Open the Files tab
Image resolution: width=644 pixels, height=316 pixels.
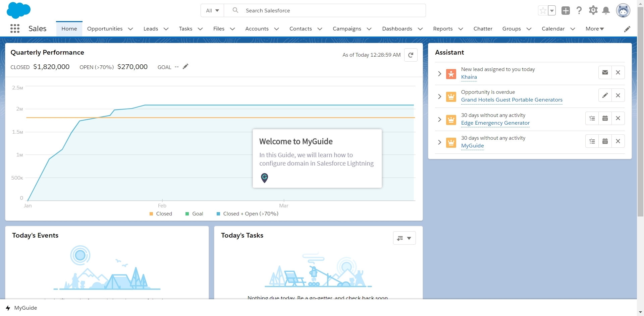(x=219, y=29)
